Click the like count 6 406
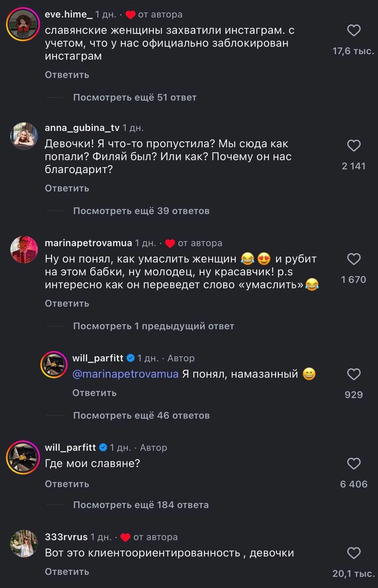This screenshot has width=378, height=588. click(x=353, y=484)
